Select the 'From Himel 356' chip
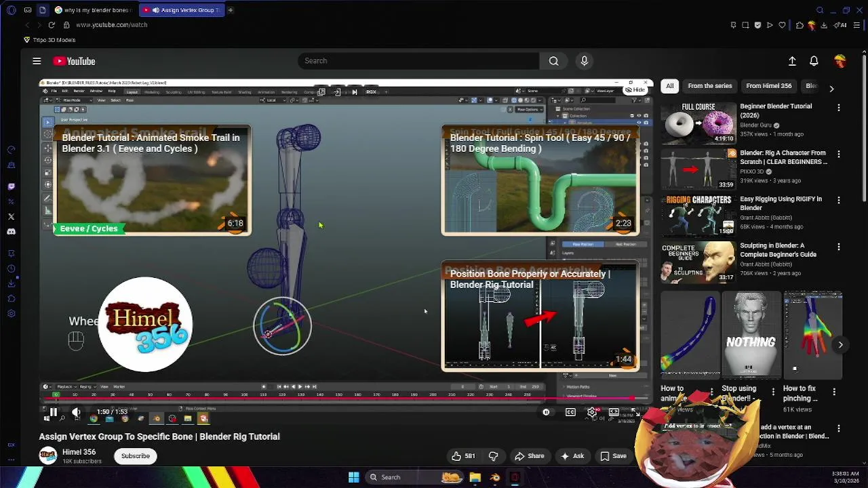 pos(768,86)
